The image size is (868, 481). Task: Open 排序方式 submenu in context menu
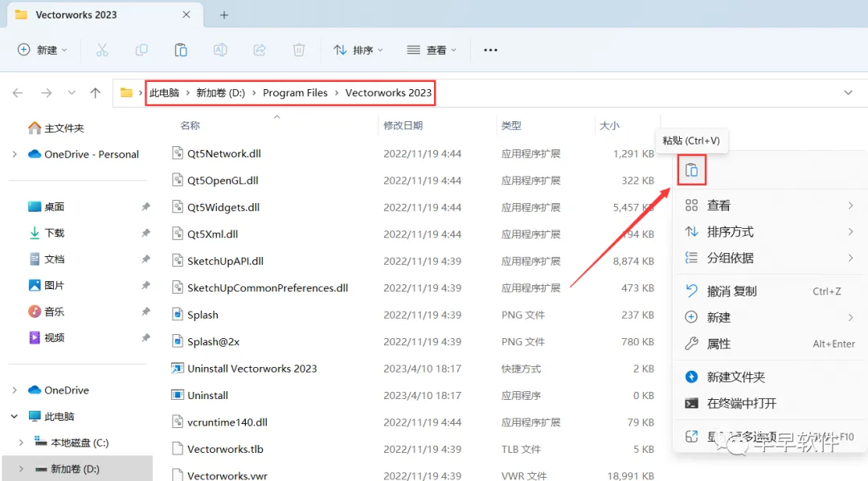(769, 231)
